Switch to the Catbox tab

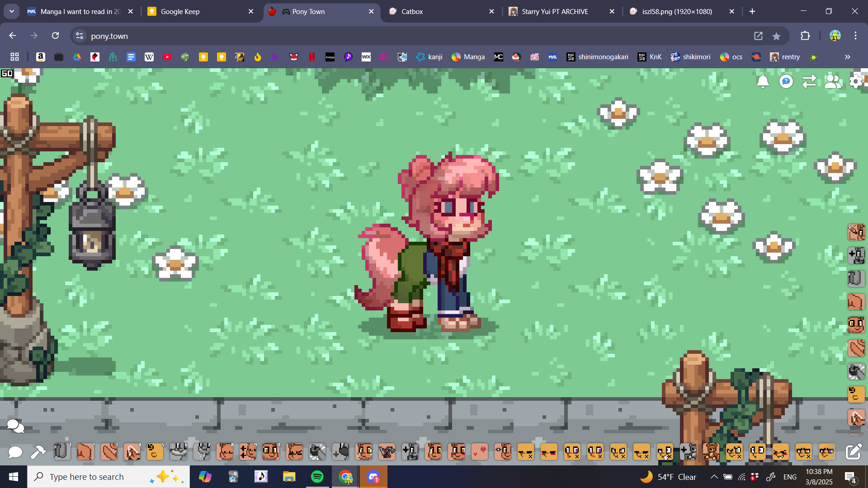[412, 11]
